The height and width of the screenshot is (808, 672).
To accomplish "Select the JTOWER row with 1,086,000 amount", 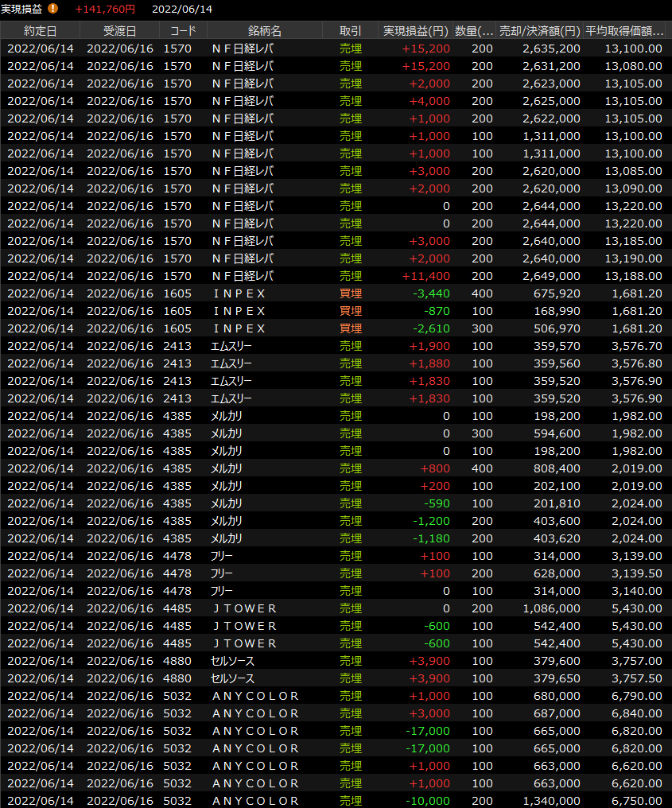I will click(334, 608).
